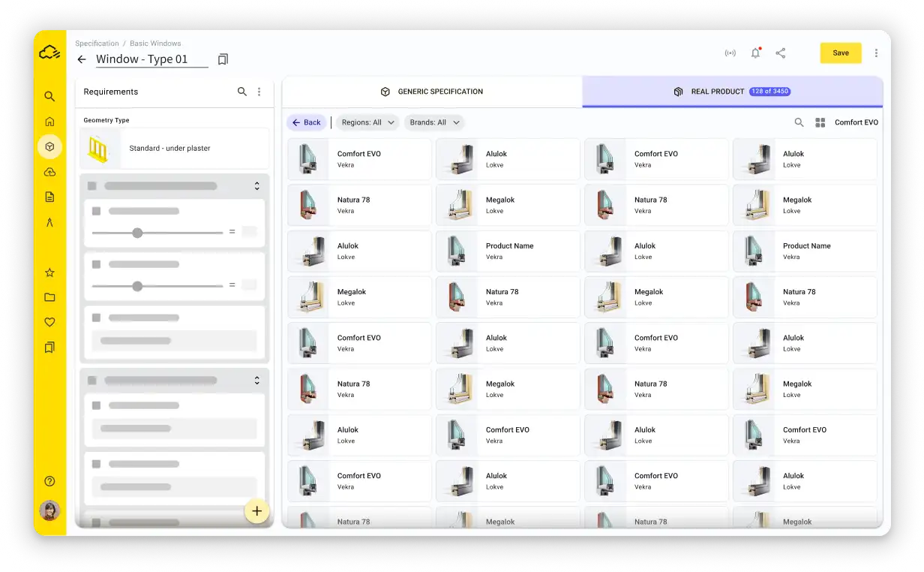The width and height of the screenshot is (924, 572).
Task: Open the Regions: All dropdown
Action: point(368,122)
